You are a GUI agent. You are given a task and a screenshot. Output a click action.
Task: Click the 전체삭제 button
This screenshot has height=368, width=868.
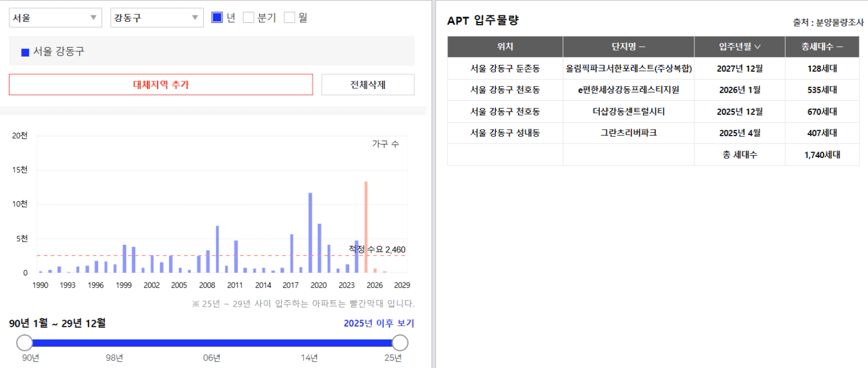tap(368, 84)
